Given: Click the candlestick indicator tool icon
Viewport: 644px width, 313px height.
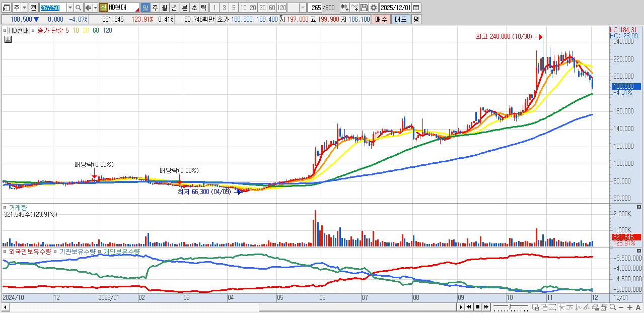Looking at the screenshot, I should click(344, 8).
